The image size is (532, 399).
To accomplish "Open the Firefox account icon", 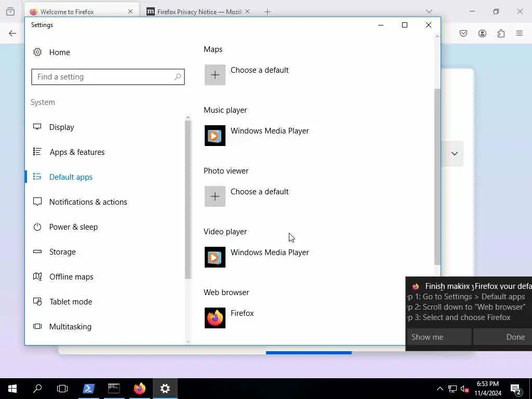I will 482,33.
